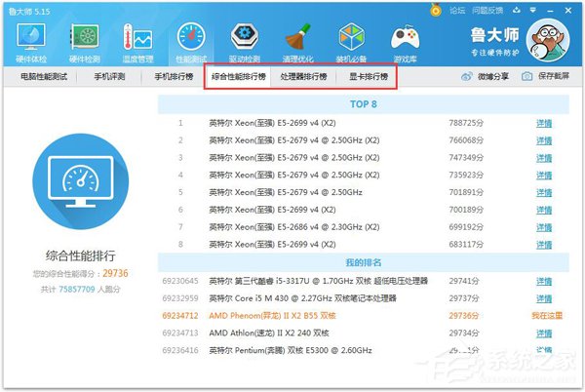The width and height of the screenshot is (585, 392).
Task: Open the 清理优化 cleanup broom icon
Action: click(298, 36)
